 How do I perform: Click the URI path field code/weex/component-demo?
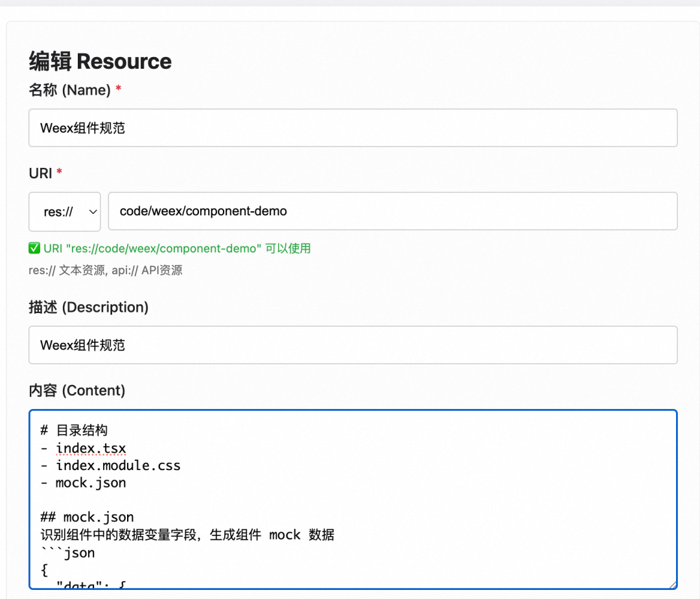392,211
